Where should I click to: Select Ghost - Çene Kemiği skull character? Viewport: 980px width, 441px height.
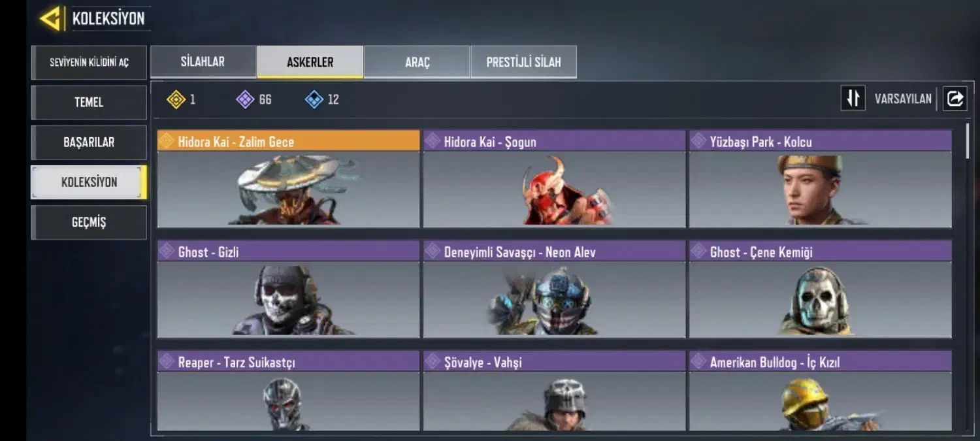tap(820, 289)
